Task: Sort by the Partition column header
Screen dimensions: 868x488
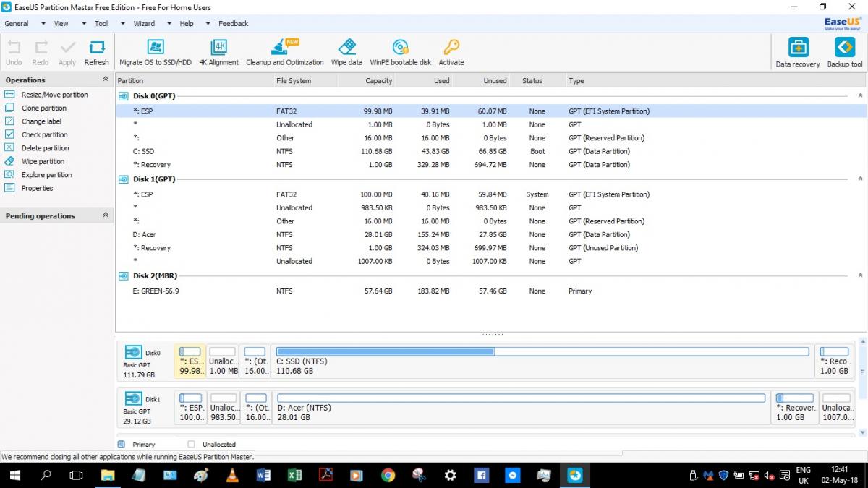Action: 131,81
